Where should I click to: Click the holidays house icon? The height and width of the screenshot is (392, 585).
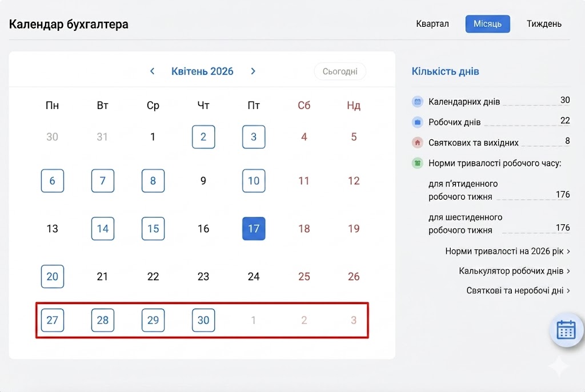pyautogui.click(x=418, y=143)
